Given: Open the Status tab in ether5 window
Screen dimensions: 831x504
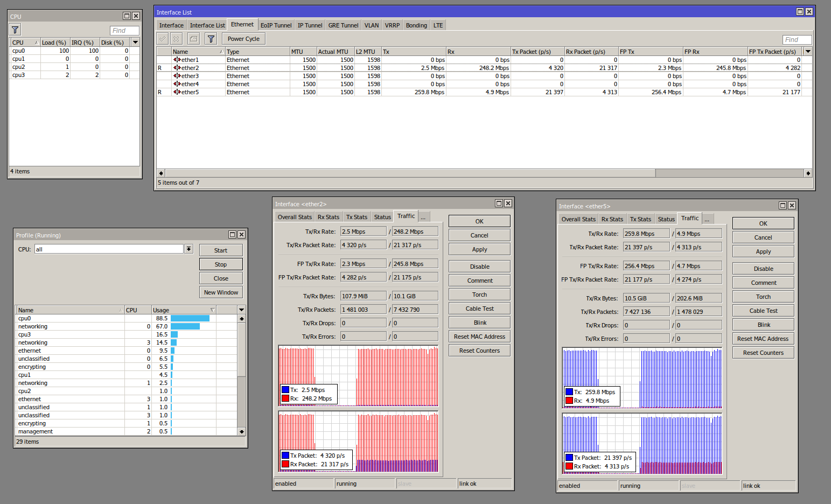Looking at the screenshot, I should [x=666, y=219].
